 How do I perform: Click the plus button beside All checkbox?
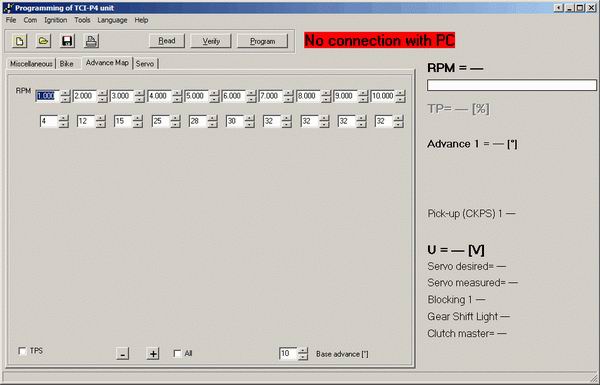[x=153, y=354]
